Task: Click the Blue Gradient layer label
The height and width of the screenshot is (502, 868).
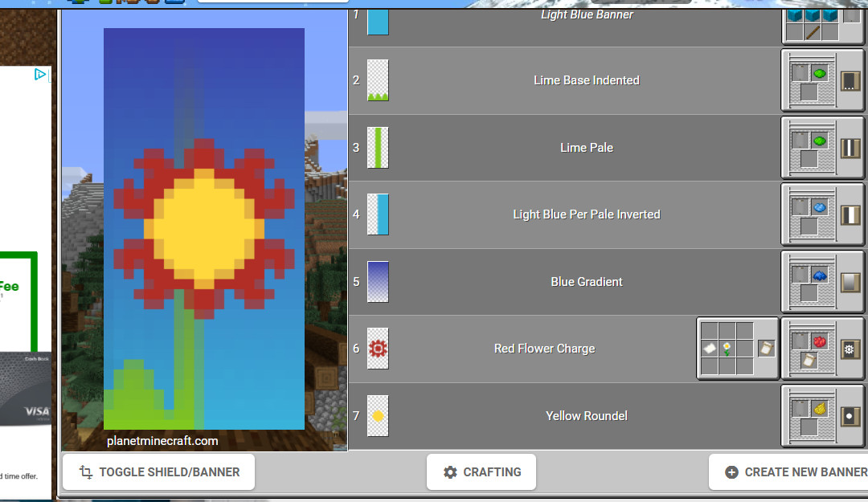Action: (x=587, y=282)
